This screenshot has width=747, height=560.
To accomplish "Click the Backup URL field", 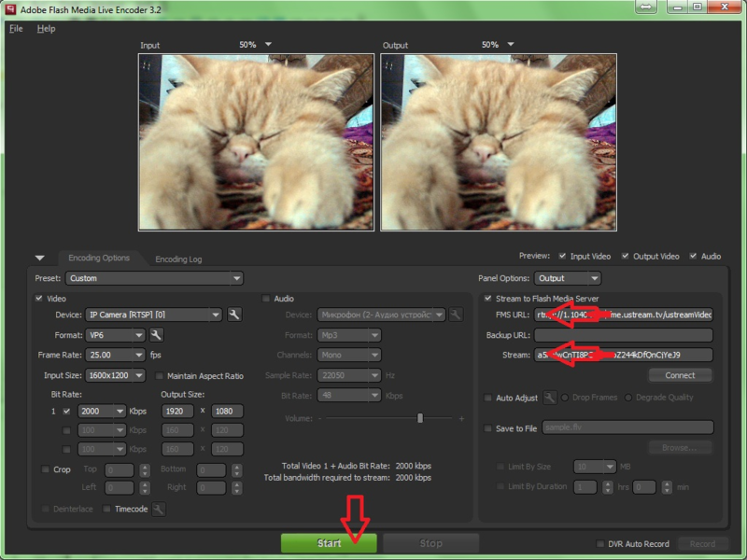I will click(x=624, y=335).
